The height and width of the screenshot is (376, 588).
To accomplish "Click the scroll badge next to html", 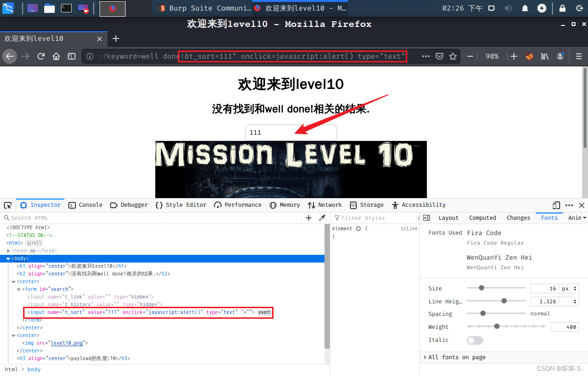I will (34, 243).
